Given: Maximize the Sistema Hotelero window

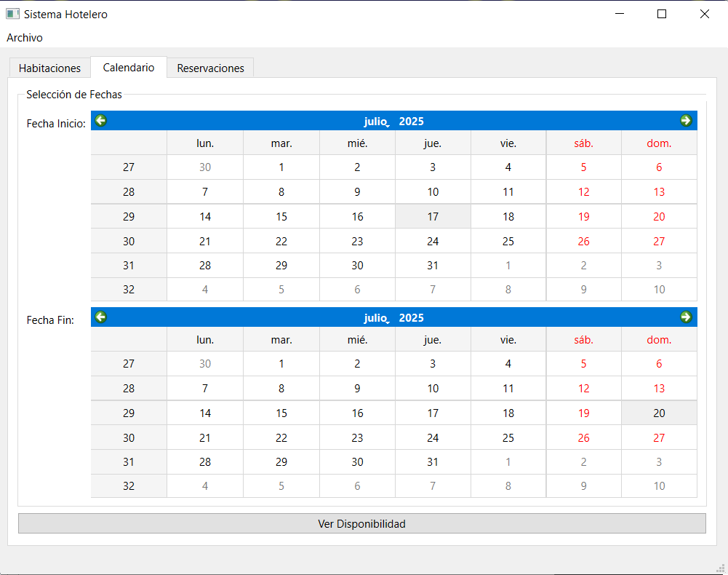Looking at the screenshot, I should pos(662,14).
